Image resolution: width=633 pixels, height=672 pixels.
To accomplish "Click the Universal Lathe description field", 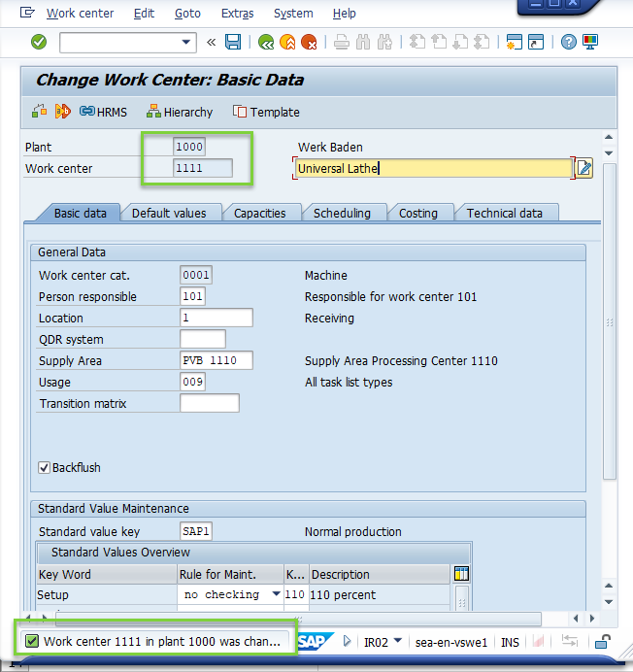I will point(433,168).
